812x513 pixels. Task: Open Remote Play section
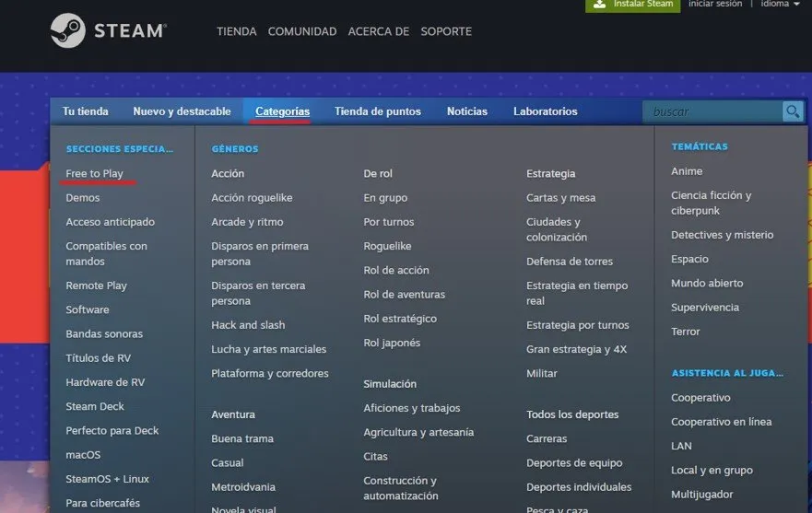point(97,286)
